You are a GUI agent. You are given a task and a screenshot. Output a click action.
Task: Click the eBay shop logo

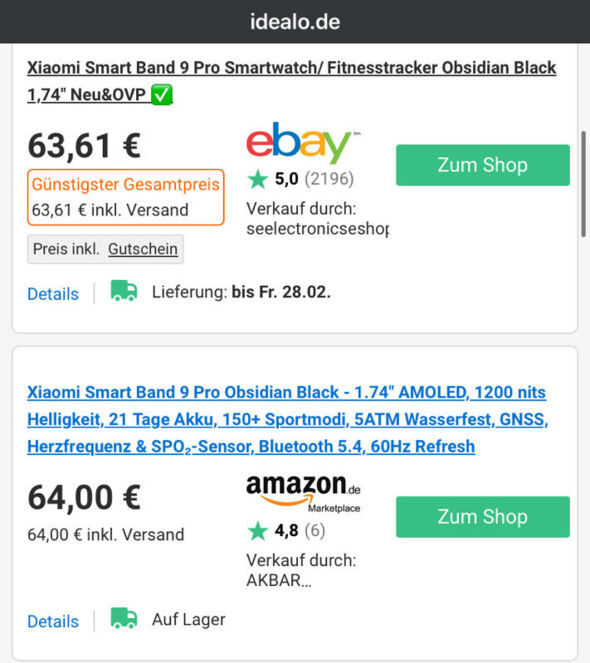[303, 142]
